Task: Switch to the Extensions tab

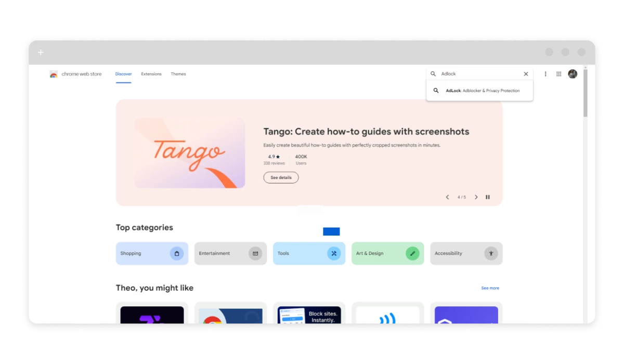Action: (x=151, y=74)
